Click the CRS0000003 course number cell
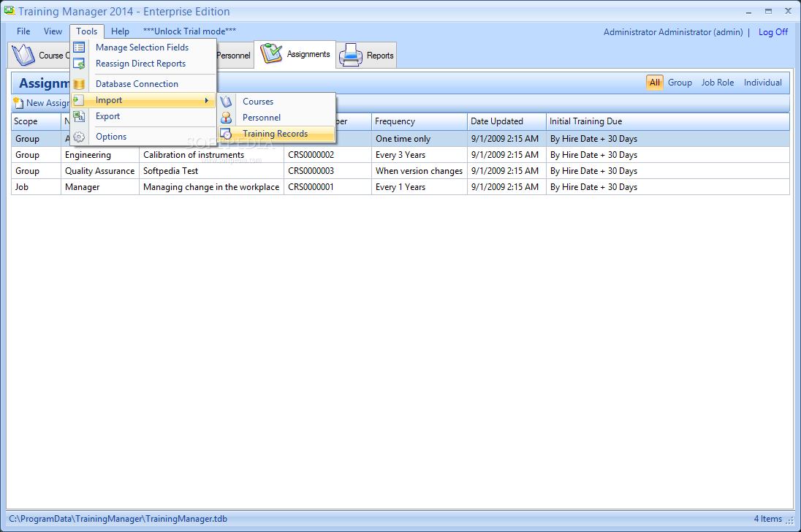The height and width of the screenshot is (532, 801). (x=327, y=171)
